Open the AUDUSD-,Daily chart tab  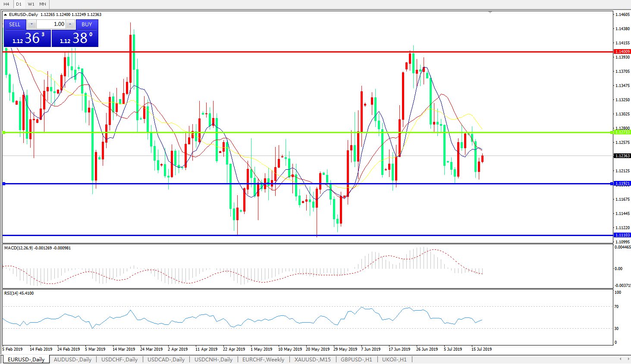pos(72,359)
